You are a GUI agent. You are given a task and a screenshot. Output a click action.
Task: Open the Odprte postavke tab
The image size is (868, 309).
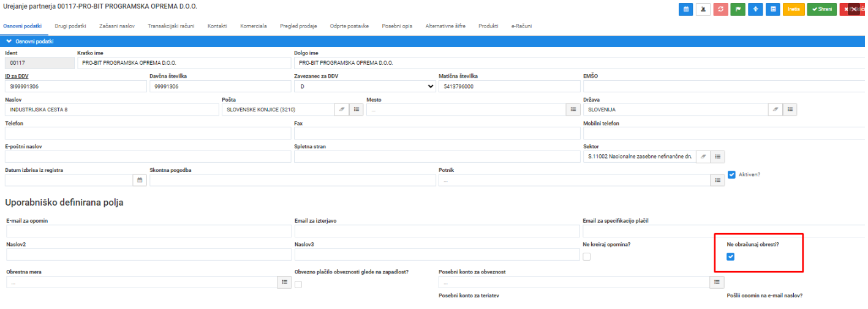coord(349,26)
